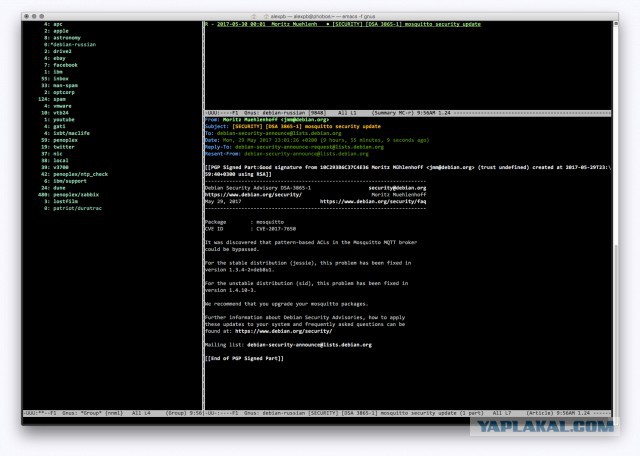
Task: Toggle the PGP Signed Part button
Action: (407, 171)
